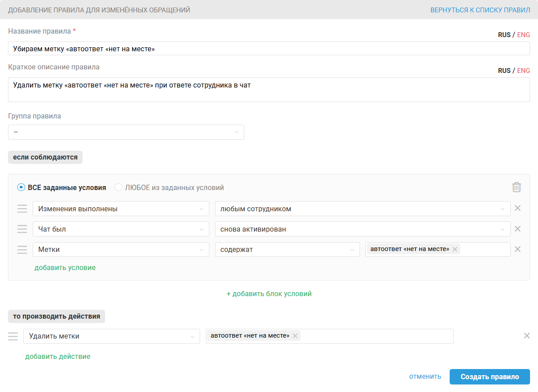Viewport: 538px width, 392px height.
Task: Click drag handle beside "Метки" condition
Action: point(22,249)
